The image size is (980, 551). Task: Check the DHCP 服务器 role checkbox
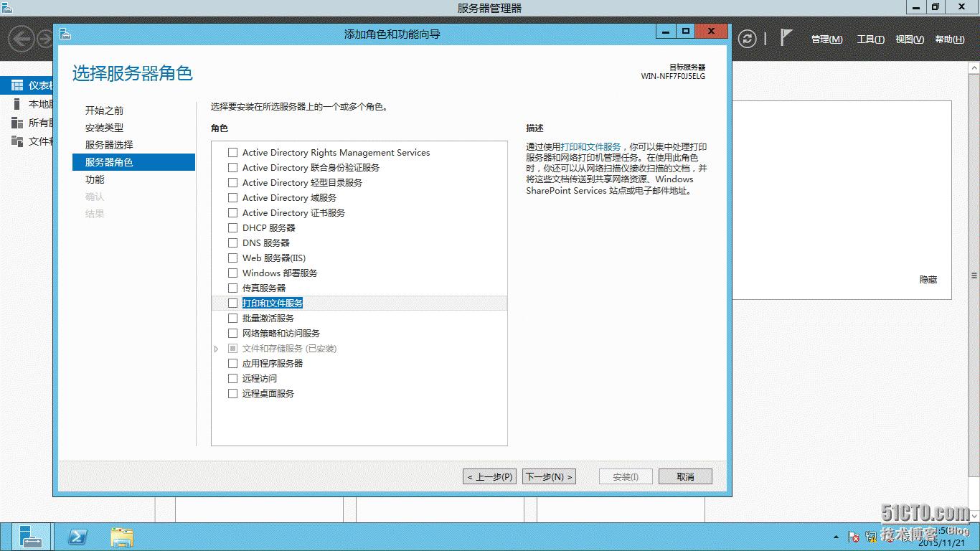(x=232, y=227)
